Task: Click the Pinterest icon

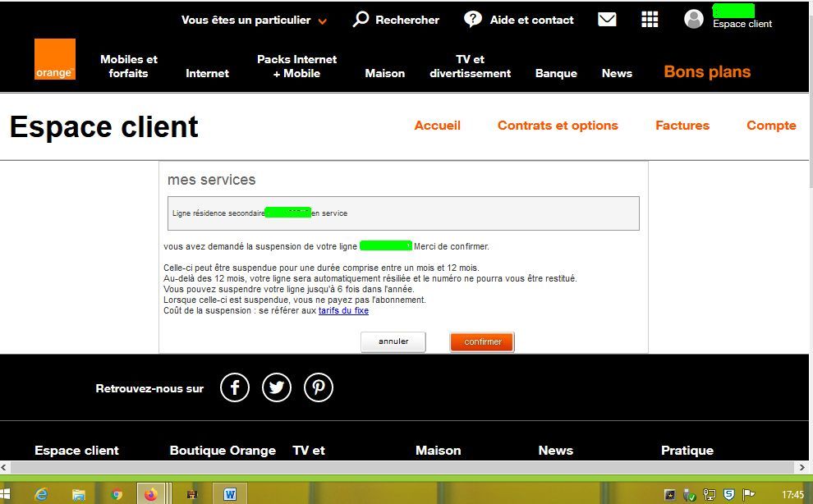Action: [319, 387]
